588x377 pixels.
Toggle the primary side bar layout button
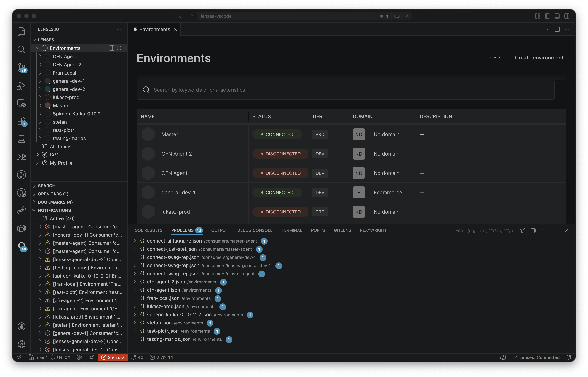coord(547,16)
